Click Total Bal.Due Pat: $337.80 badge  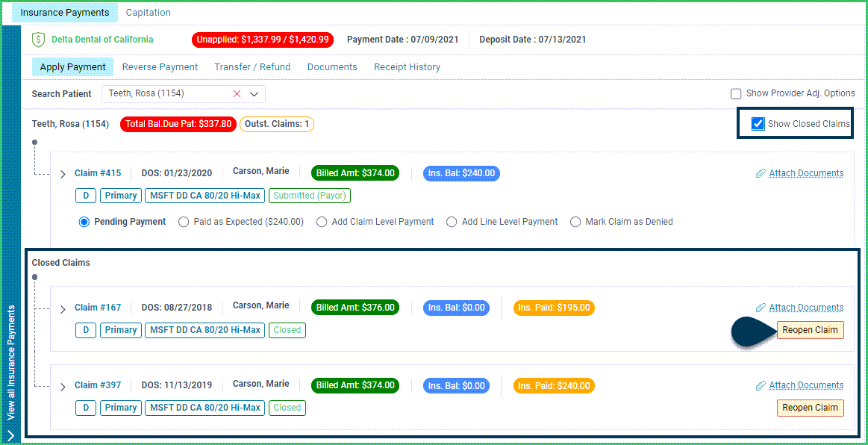coord(178,124)
